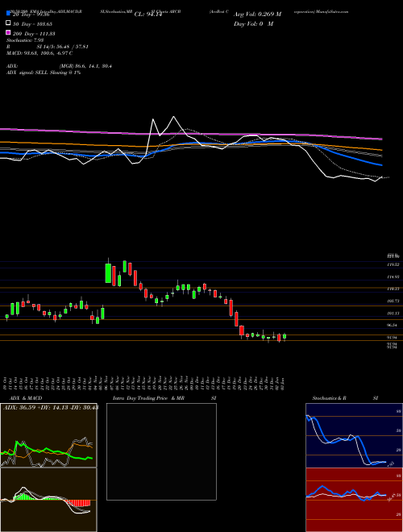
Task: Click the MACD: 93.63, 109.6, -6.97 line
Action: click(39, 53)
